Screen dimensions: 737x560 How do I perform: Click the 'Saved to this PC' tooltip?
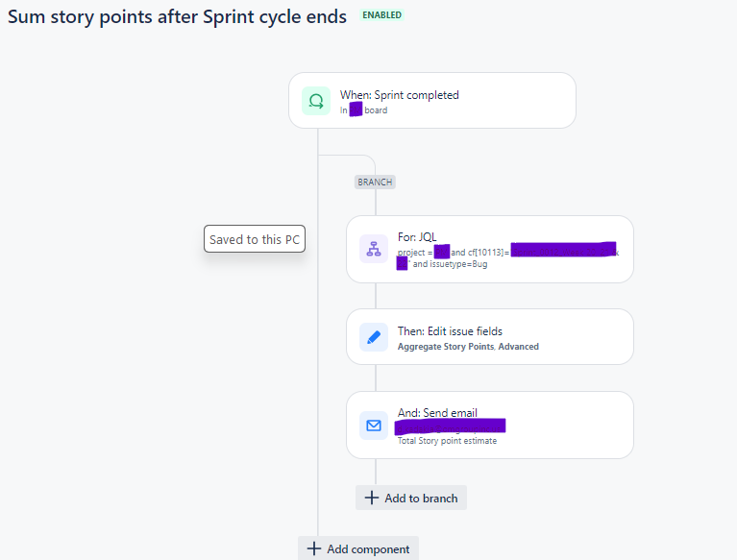255,239
